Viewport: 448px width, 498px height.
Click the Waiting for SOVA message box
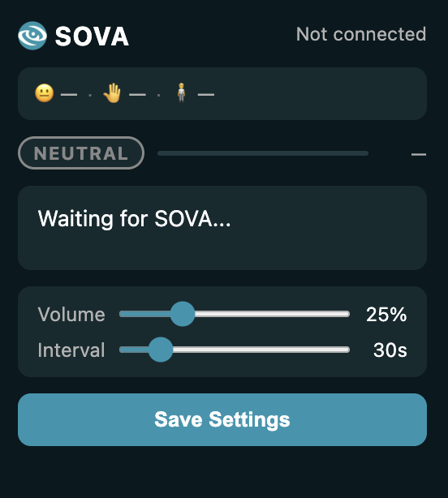[222, 228]
